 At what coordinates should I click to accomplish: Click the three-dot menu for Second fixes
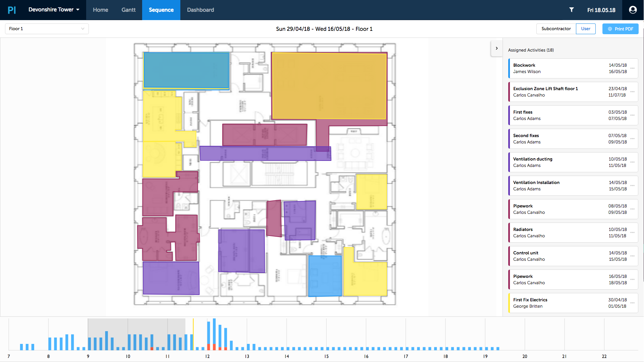click(x=633, y=139)
